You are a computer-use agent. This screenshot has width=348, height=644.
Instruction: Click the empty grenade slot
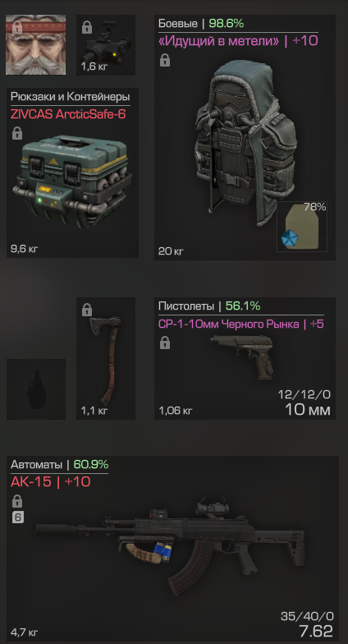pos(36,389)
